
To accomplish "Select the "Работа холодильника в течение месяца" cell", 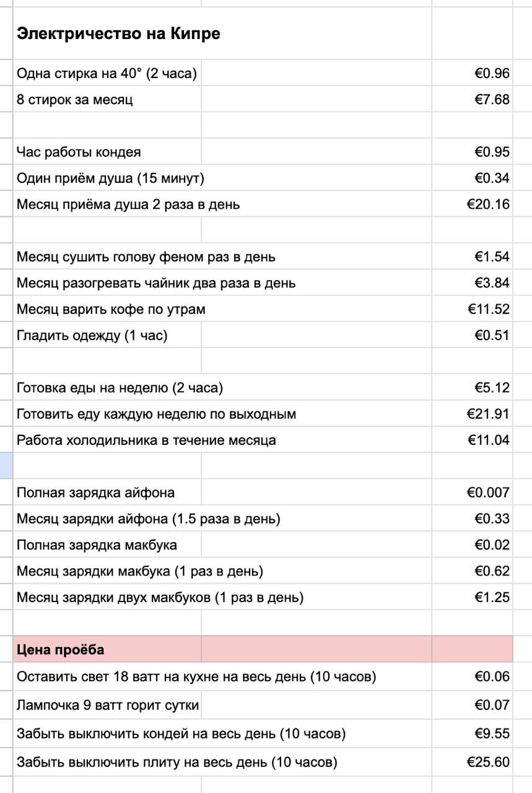I will coord(146,440).
